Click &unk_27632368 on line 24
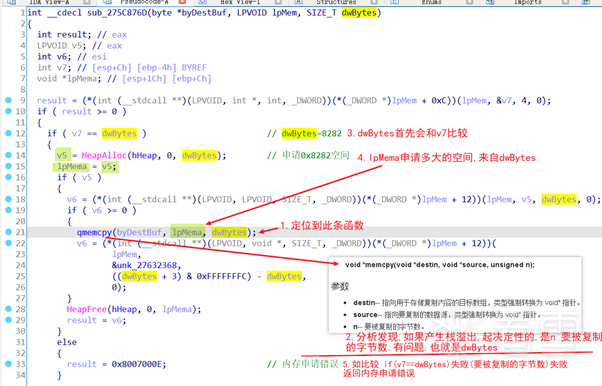The image size is (602, 386). coord(144,265)
